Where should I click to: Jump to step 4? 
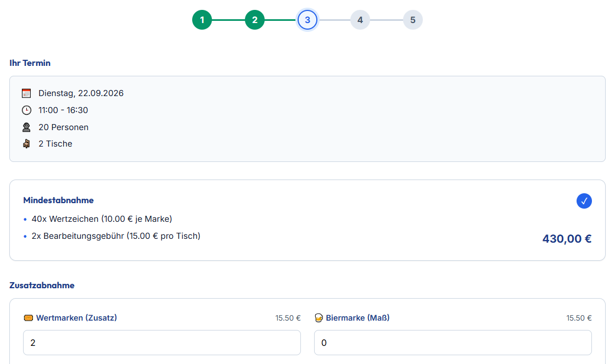[360, 20]
